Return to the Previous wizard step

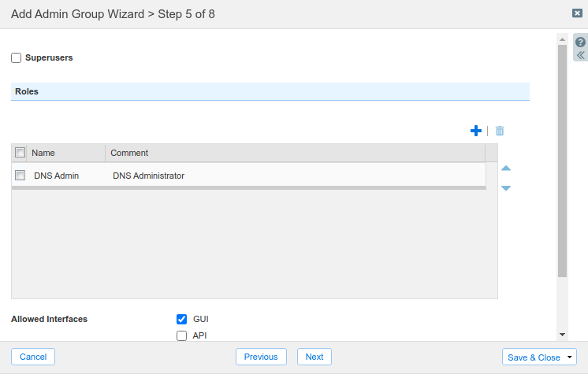point(261,357)
